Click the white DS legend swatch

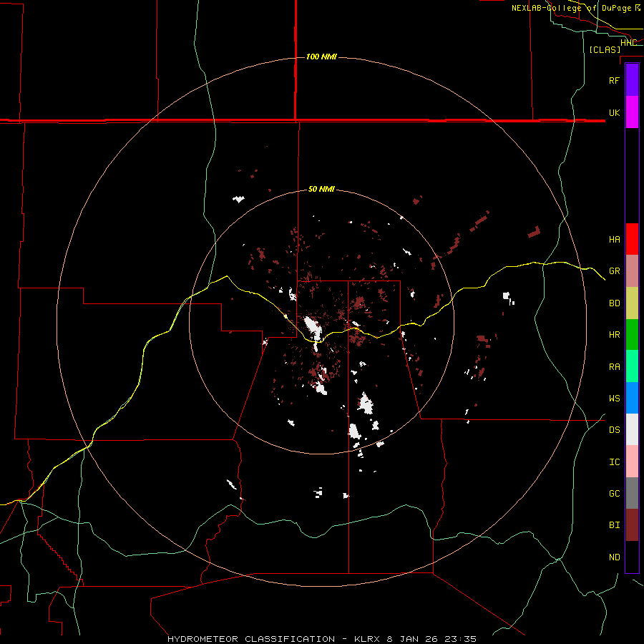coord(632,429)
